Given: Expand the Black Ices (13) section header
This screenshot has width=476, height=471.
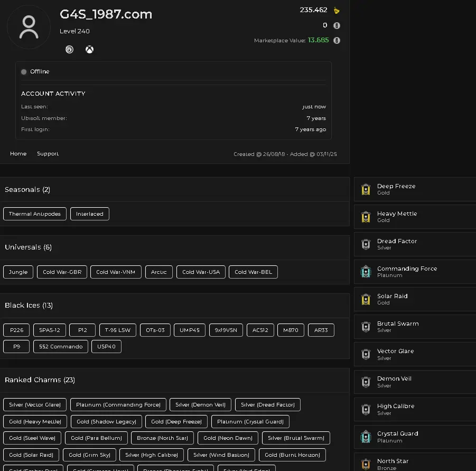Looking at the screenshot, I should tap(29, 306).
